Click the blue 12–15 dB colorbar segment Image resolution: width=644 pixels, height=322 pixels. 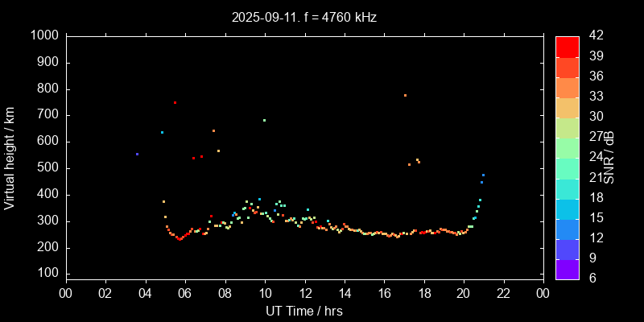click(x=568, y=229)
